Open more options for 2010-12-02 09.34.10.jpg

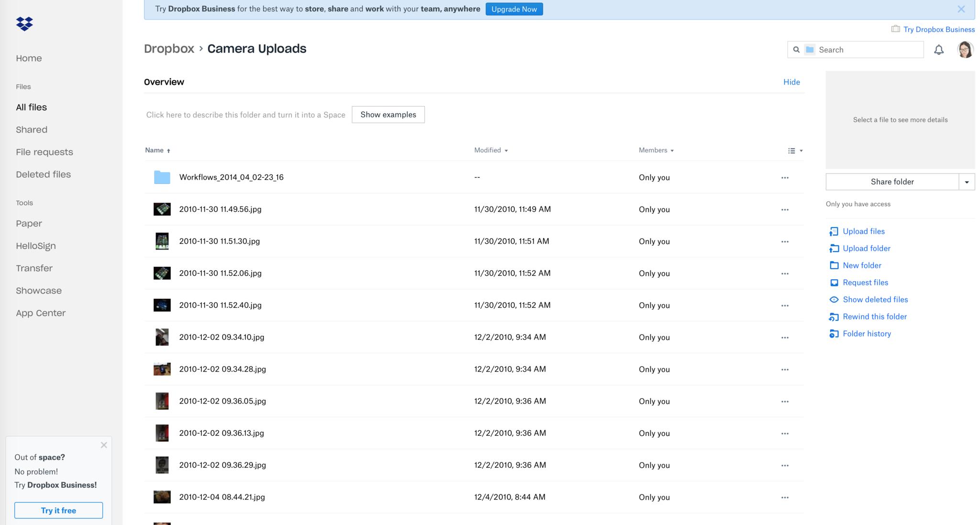click(x=785, y=338)
